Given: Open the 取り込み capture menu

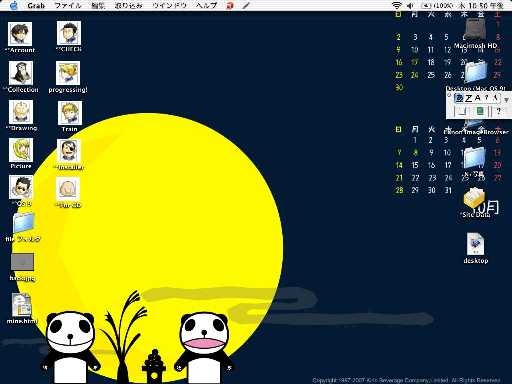Looking at the screenshot, I should pyautogui.click(x=128, y=5).
